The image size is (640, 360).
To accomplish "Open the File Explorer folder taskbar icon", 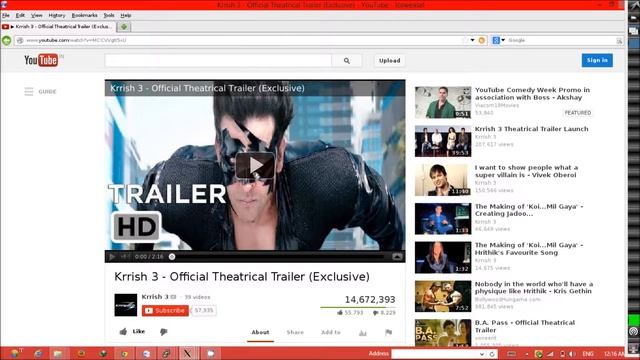I will 58,353.
